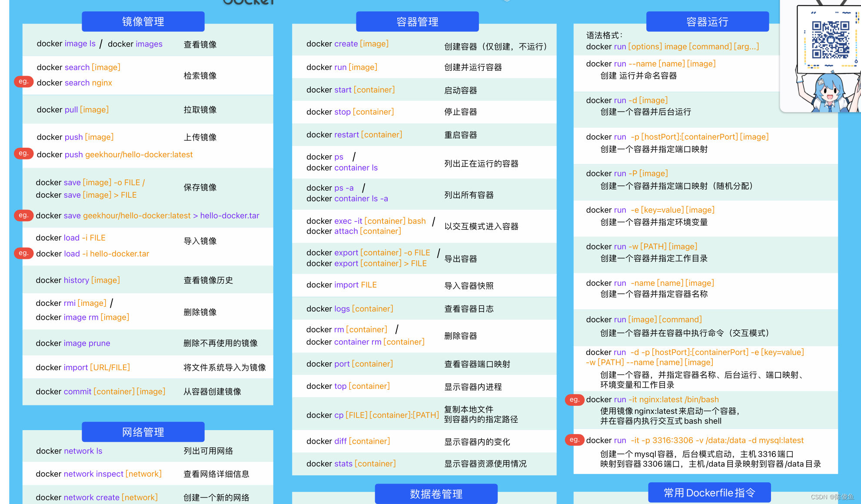Click 'docker run [image] [command]' command

(644, 320)
